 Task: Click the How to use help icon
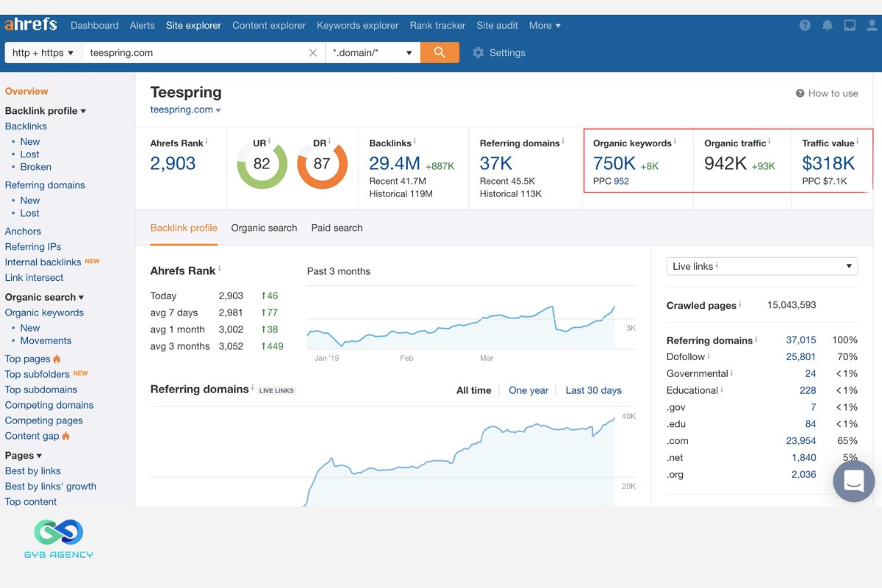800,93
